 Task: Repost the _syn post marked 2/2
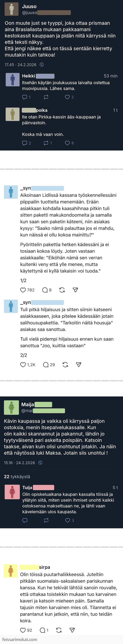point(65,365)
